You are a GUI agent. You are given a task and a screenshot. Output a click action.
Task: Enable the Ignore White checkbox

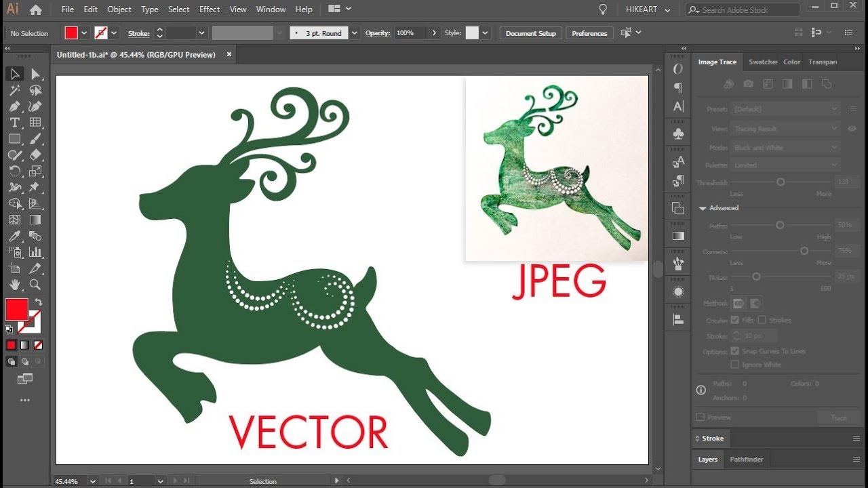734,365
